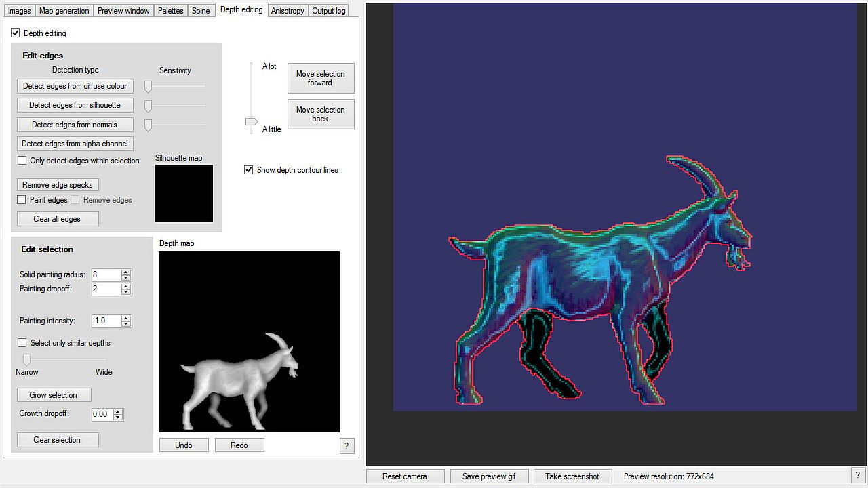Enable Select only similar depths
Viewport: 868px width, 488px height.
tap(22, 343)
